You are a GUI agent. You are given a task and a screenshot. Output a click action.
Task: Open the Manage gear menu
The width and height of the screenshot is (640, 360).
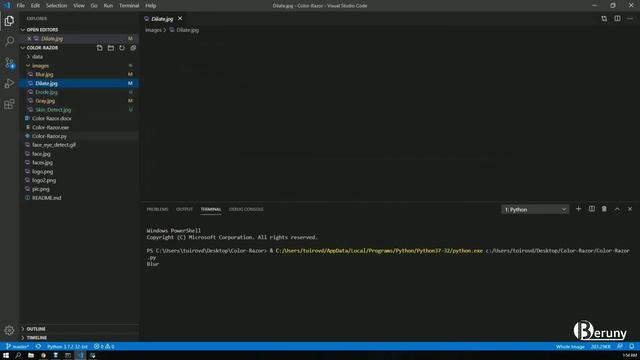9,330
